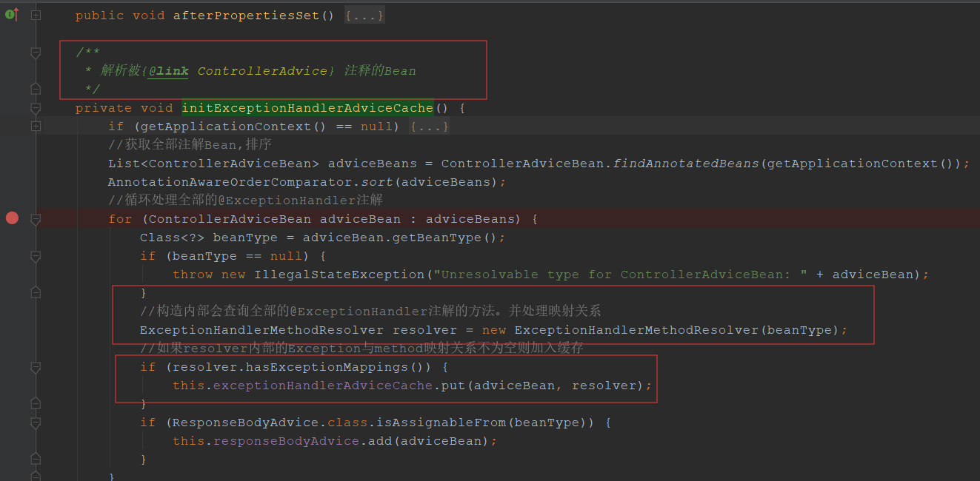
Task: Click 'public' keyword of afterPropertiesSet
Action: pyautogui.click(x=99, y=16)
